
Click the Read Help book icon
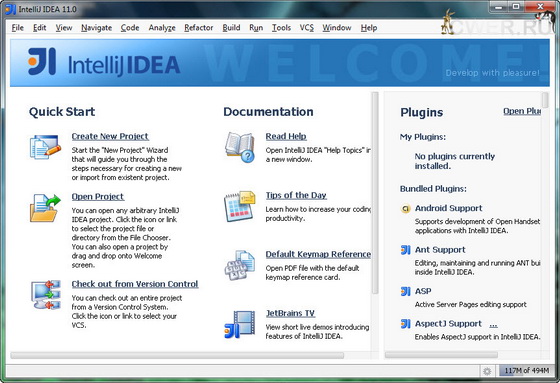click(240, 147)
